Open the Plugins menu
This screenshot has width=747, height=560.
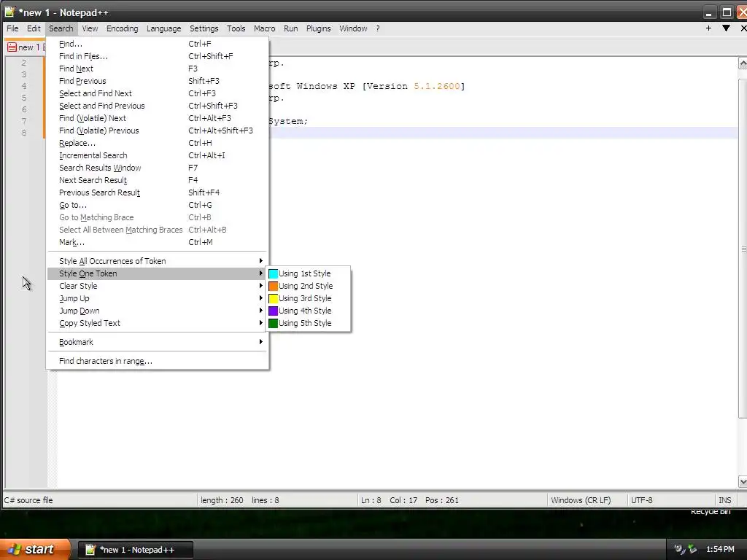pos(318,28)
